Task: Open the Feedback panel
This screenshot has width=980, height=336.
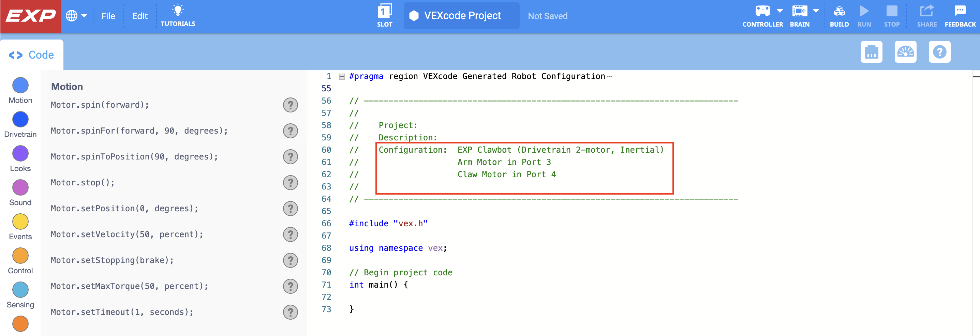Action: coord(960,11)
